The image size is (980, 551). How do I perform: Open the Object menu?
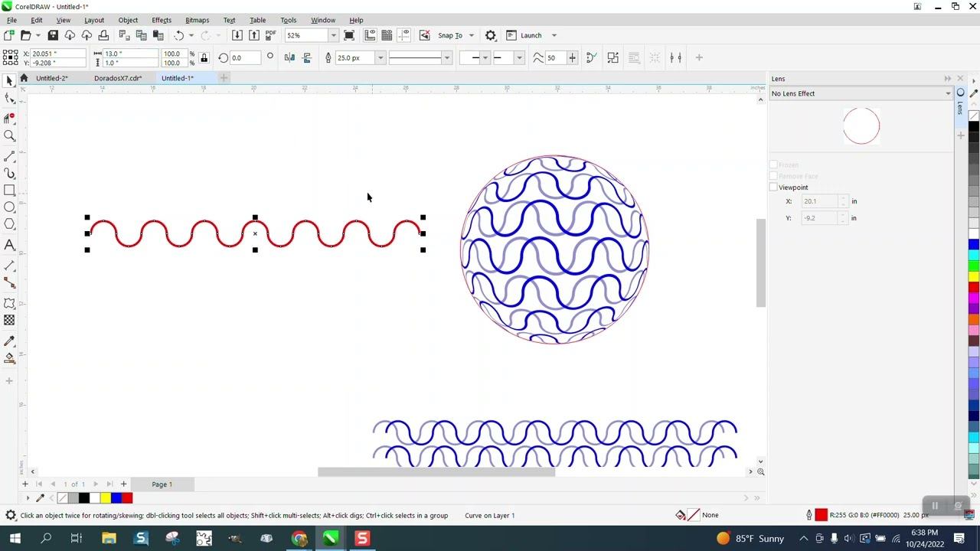128,20
